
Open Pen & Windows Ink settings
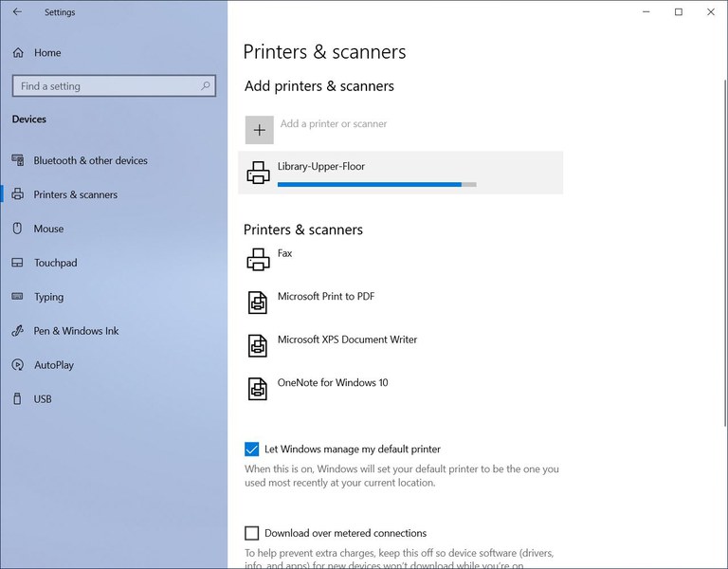(x=76, y=331)
